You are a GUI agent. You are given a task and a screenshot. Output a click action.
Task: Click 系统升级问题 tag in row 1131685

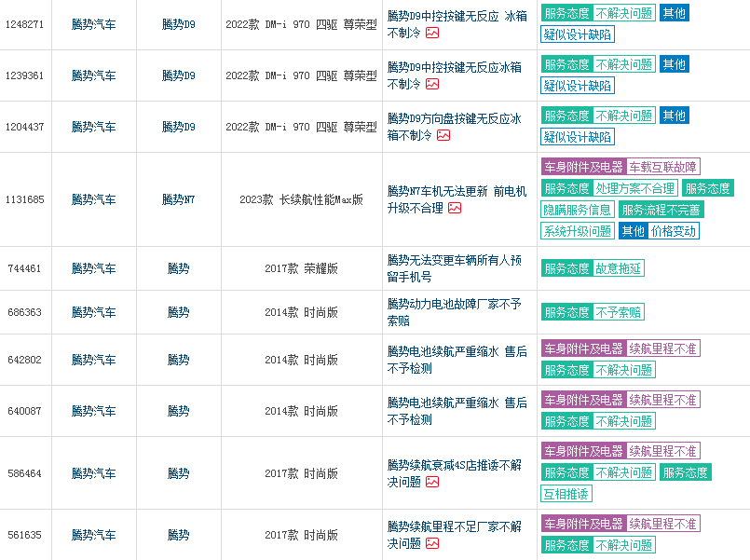point(578,231)
